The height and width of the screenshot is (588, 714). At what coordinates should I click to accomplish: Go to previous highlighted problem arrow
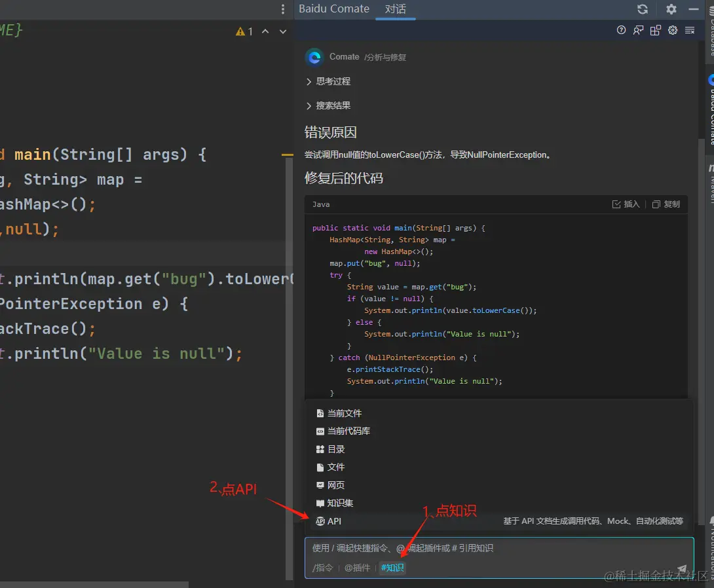[x=265, y=31]
